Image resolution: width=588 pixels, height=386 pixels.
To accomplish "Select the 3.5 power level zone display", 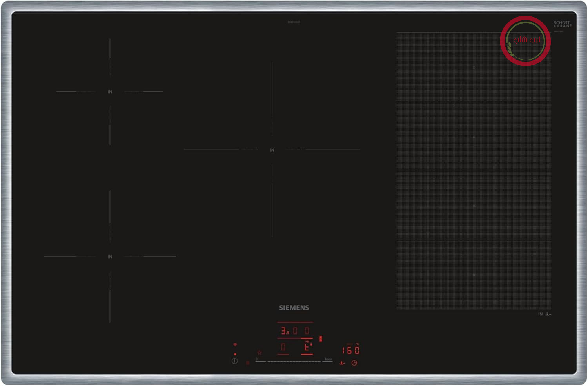I will click(x=285, y=331).
